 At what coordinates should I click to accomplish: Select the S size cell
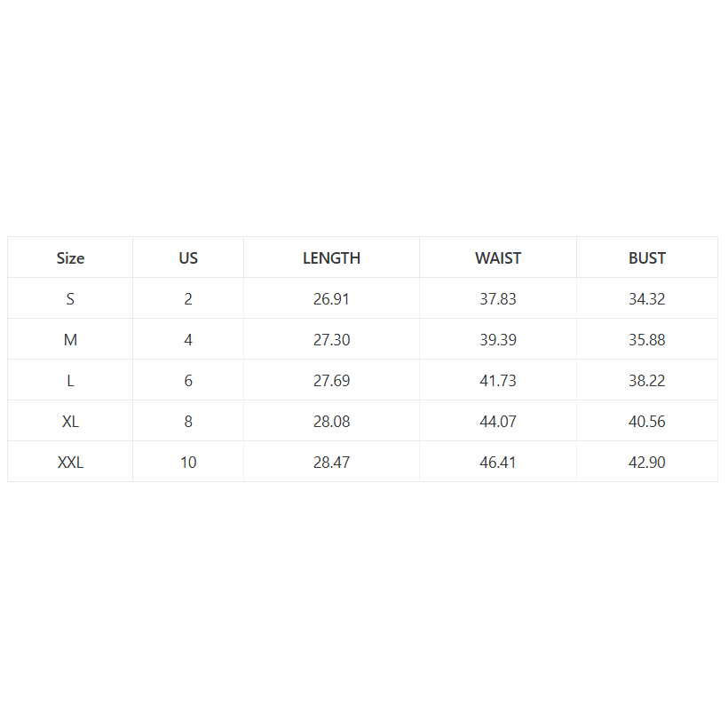(x=70, y=298)
